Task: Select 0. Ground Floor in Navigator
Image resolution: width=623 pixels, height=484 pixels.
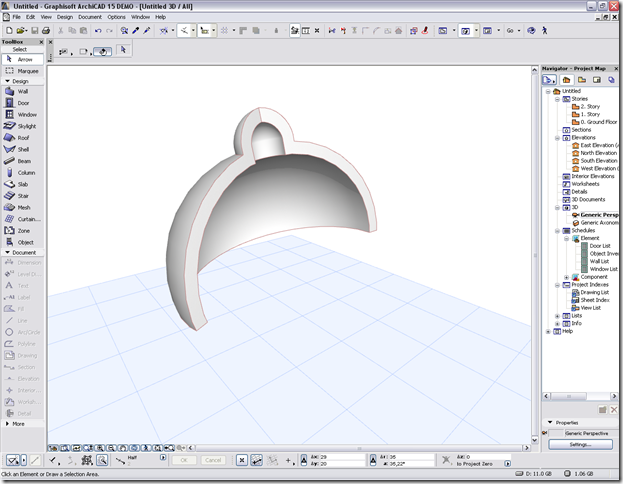Action: tap(599, 122)
